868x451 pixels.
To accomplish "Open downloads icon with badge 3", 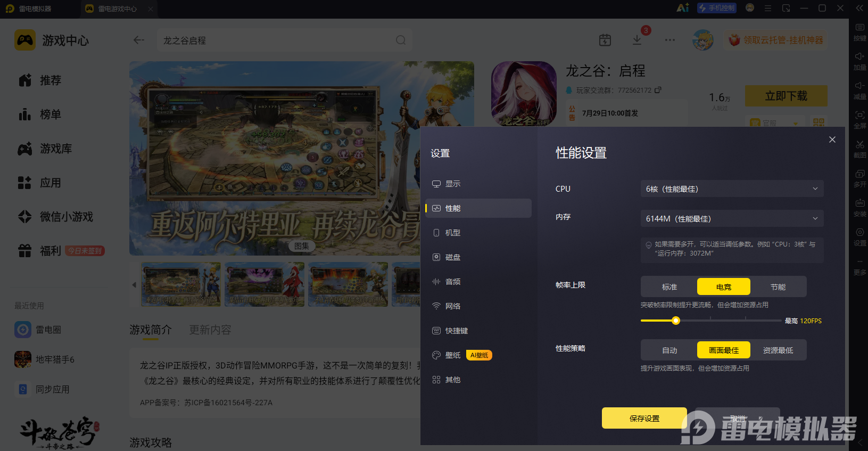I will click(x=637, y=40).
